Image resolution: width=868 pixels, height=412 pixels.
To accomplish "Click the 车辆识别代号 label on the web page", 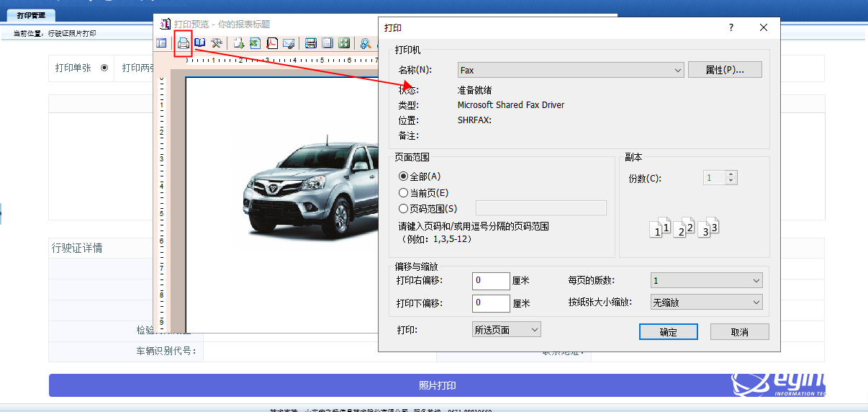I will coord(167,351).
